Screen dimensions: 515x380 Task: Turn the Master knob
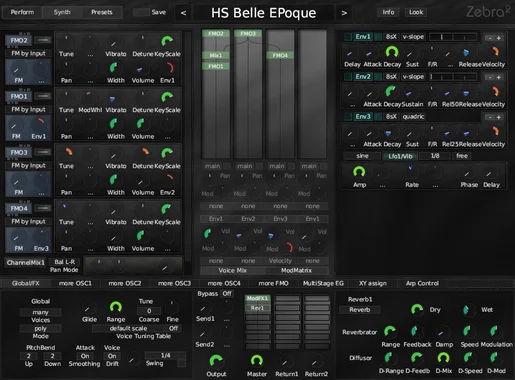tap(256, 361)
